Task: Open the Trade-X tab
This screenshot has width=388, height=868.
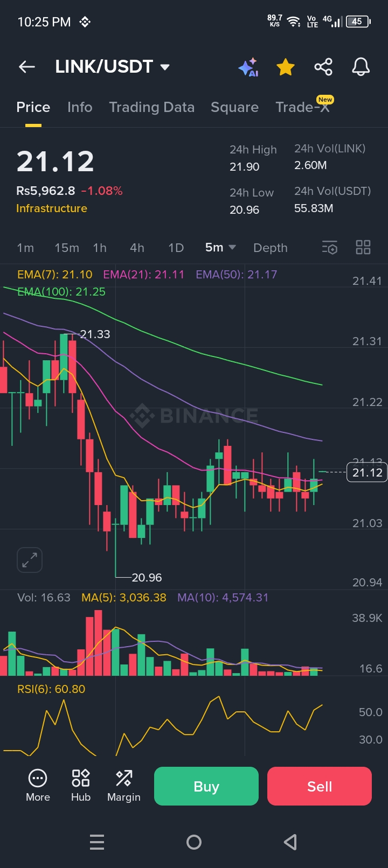Action: (x=302, y=107)
